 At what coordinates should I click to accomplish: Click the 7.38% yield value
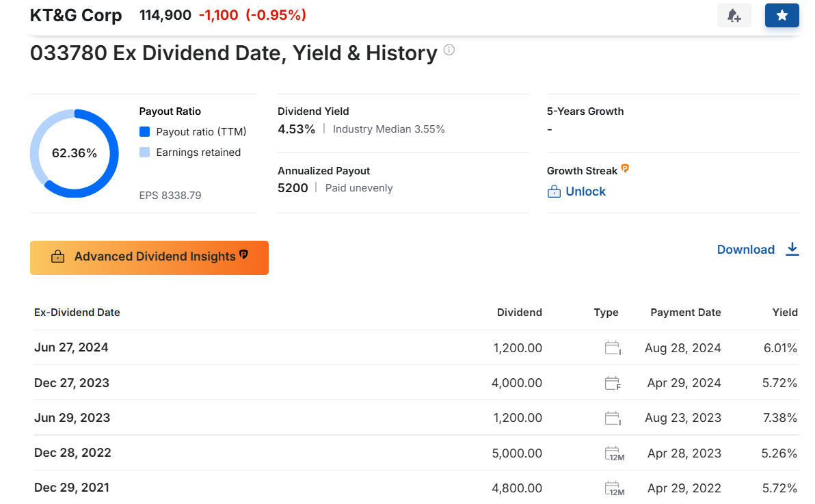coord(780,419)
